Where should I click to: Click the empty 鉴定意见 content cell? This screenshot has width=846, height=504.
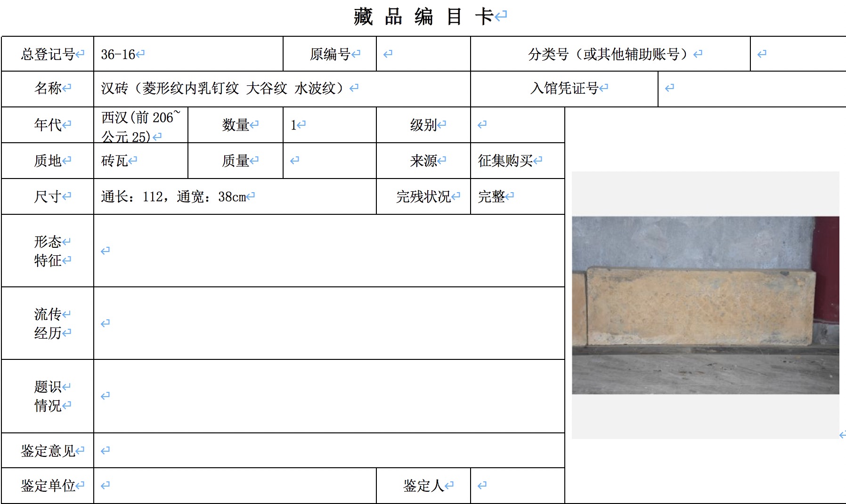pyautogui.click(x=329, y=450)
